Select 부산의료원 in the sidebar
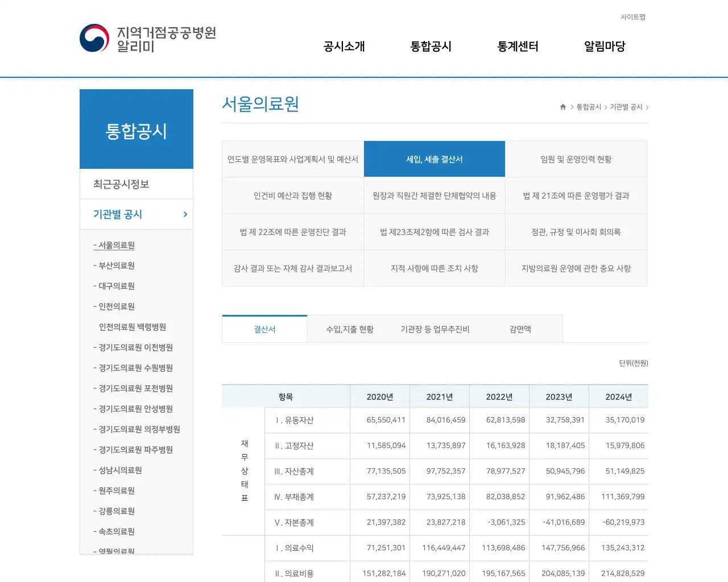 (x=114, y=265)
